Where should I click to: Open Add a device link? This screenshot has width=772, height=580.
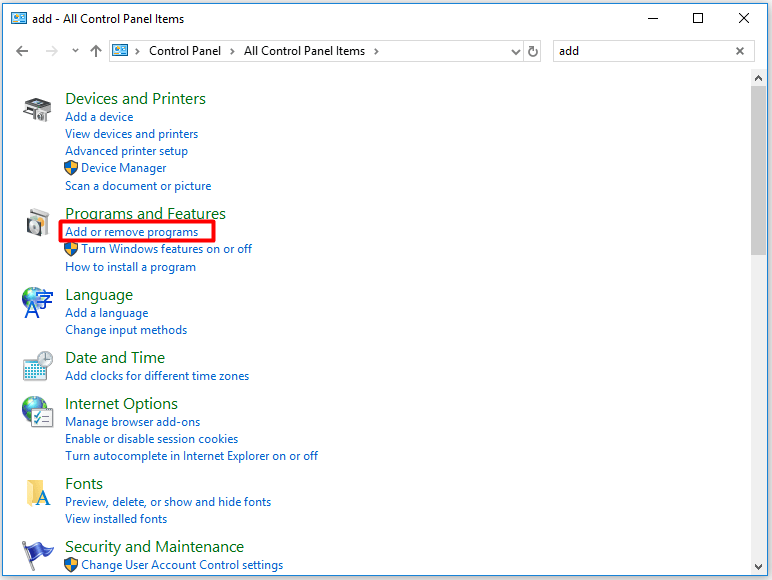click(99, 117)
